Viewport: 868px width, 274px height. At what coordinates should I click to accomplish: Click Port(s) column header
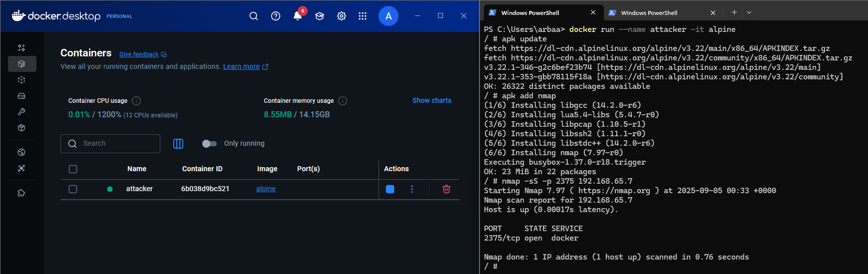pos(309,169)
